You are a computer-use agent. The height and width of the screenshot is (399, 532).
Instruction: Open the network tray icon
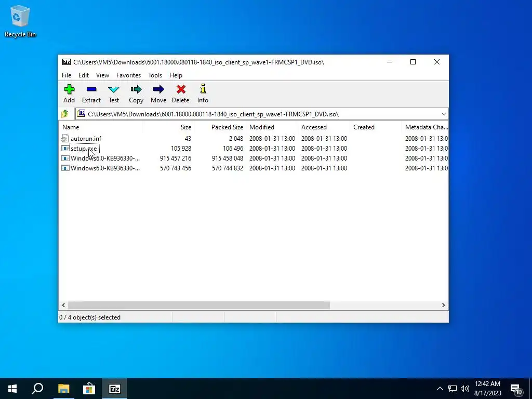pos(453,389)
